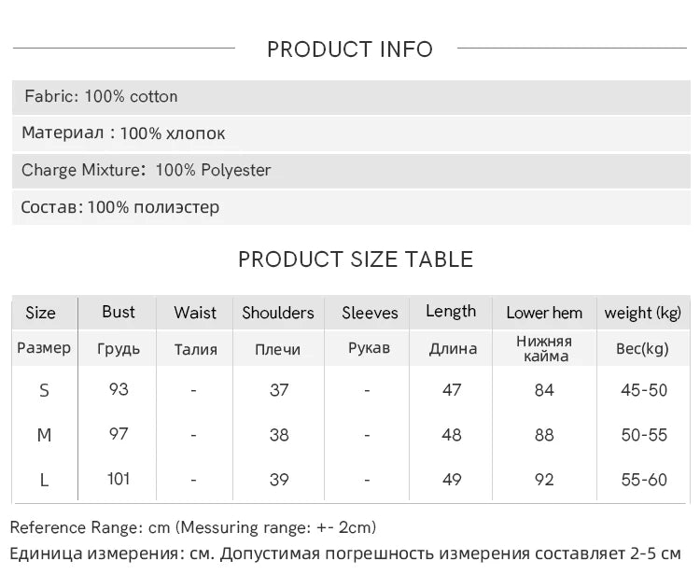Click the Sleeves column header
Screen dimensions: 700x588
(370, 313)
